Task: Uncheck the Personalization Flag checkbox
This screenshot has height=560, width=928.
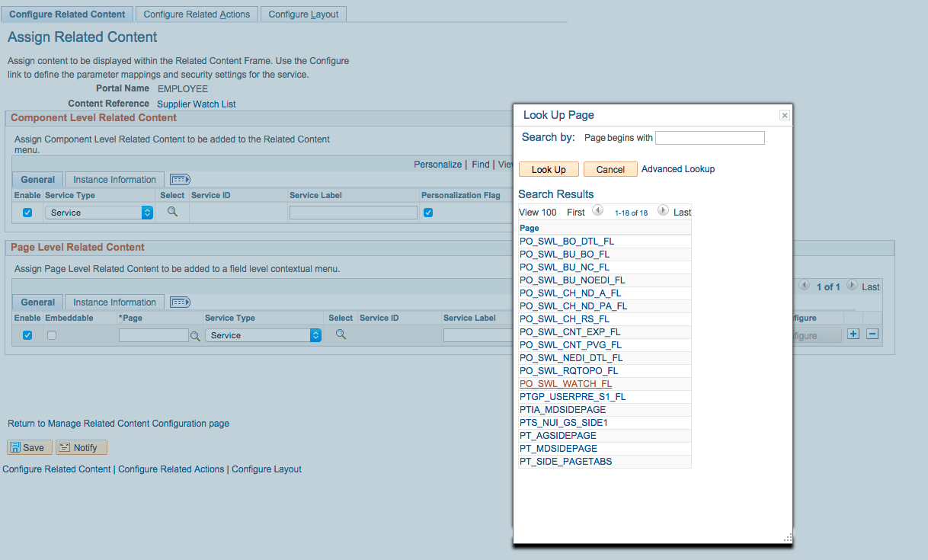Action: click(428, 213)
